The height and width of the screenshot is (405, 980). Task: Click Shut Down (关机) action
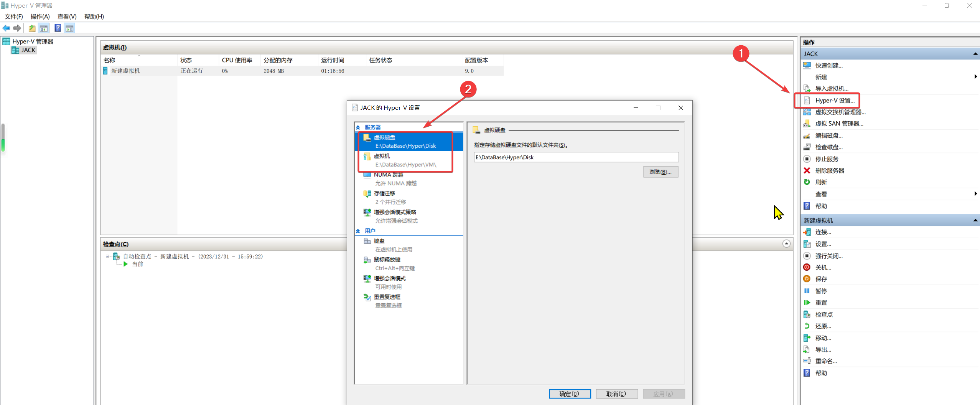tap(823, 268)
